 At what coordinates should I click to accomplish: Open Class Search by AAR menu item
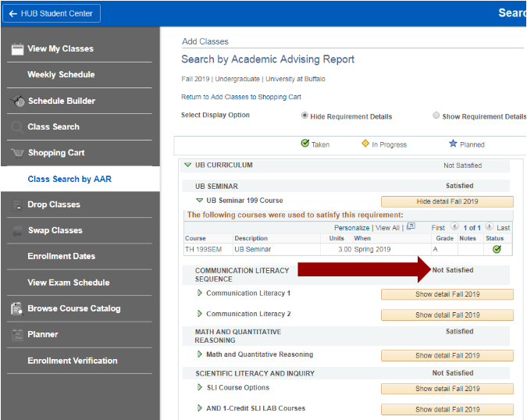69,179
